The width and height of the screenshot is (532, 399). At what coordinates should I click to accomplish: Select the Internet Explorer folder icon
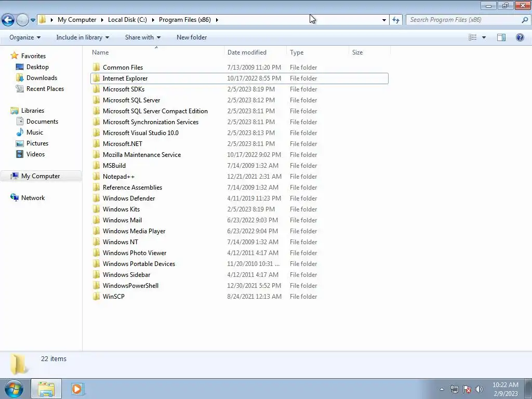(96, 78)
